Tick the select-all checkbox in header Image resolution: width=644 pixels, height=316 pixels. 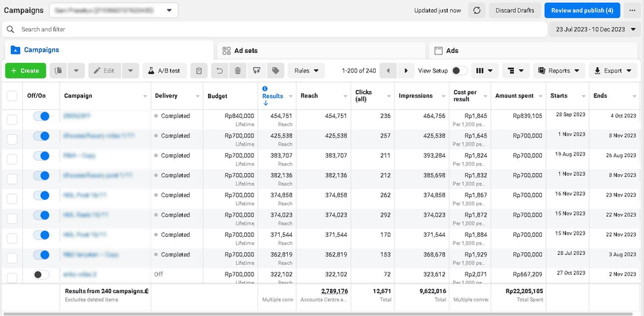coord(12,96)
